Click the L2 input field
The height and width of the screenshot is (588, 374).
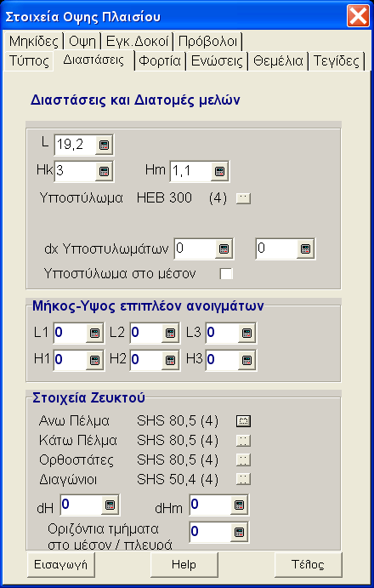(x=146, y=333)
